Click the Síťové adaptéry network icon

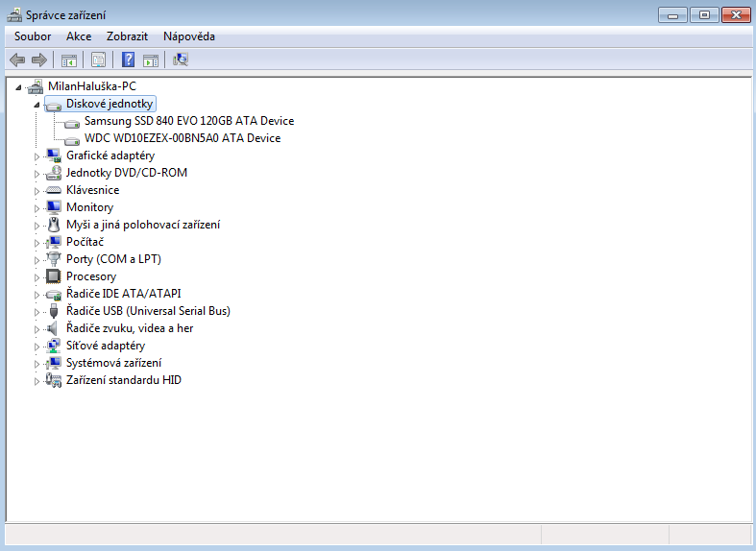click(x=54, y=346)
